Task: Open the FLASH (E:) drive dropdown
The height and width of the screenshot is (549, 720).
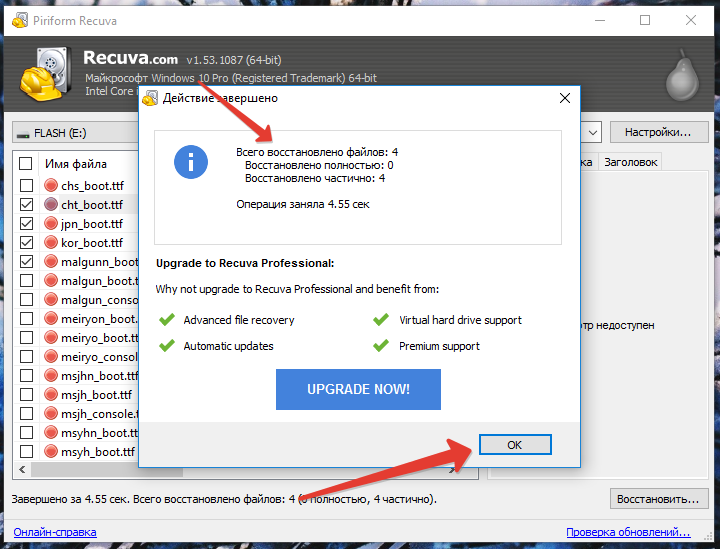Action: (76, 133)
